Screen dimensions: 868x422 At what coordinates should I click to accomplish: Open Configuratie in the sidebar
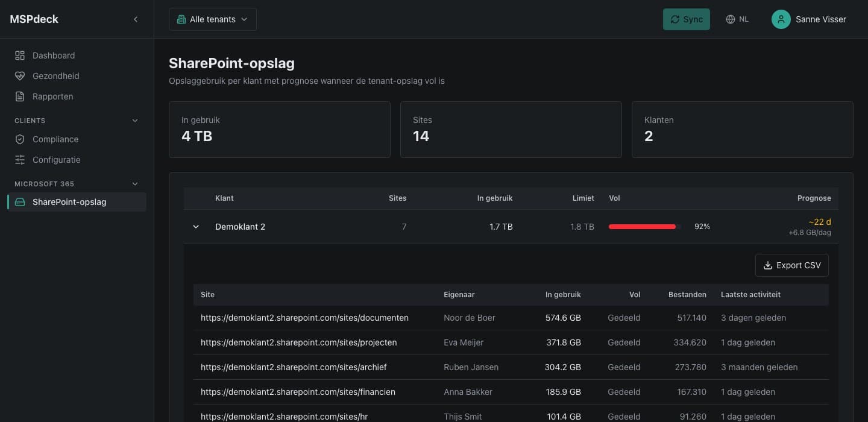pyautogui.click(x=77, y=160)
